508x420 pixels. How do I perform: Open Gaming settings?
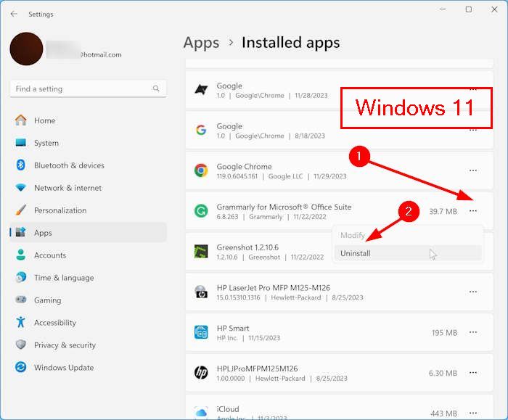click(x=88, y=300)
